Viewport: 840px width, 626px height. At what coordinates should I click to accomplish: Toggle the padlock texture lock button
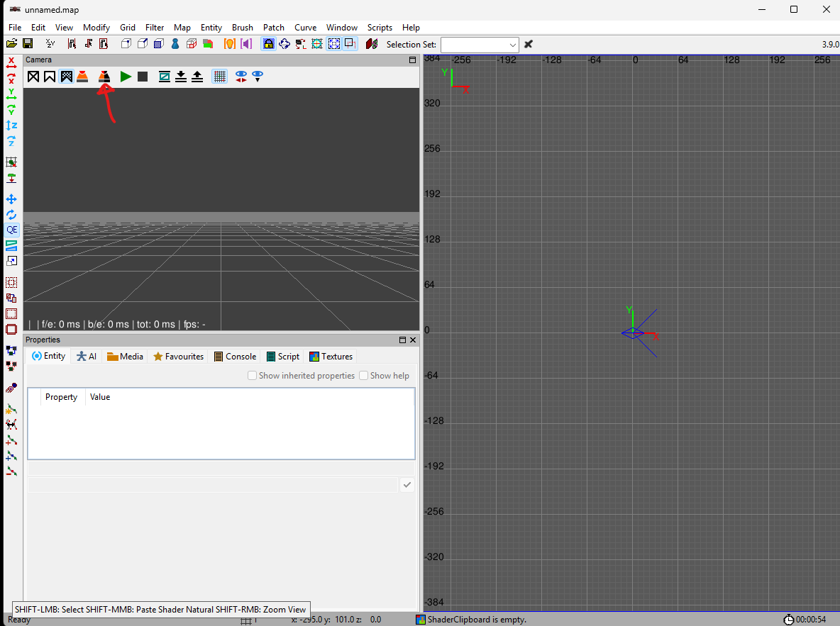268,44
